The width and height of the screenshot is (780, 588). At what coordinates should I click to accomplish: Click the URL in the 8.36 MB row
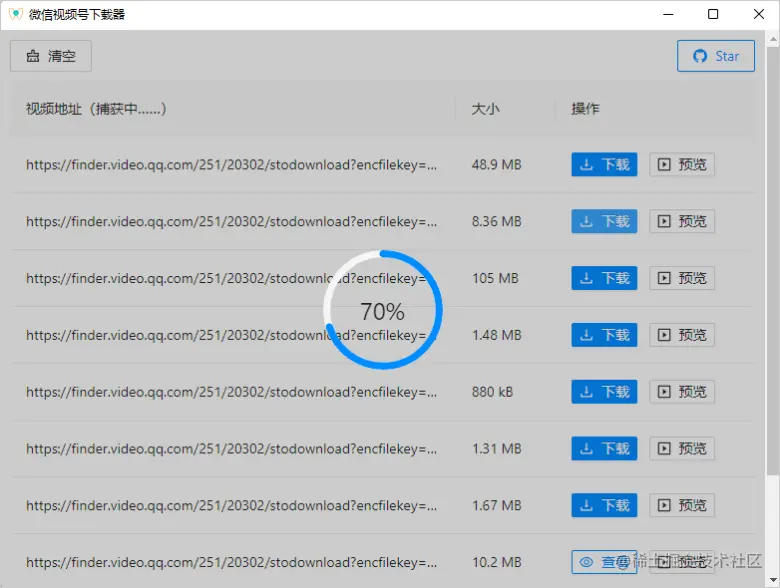click(231, 221)
